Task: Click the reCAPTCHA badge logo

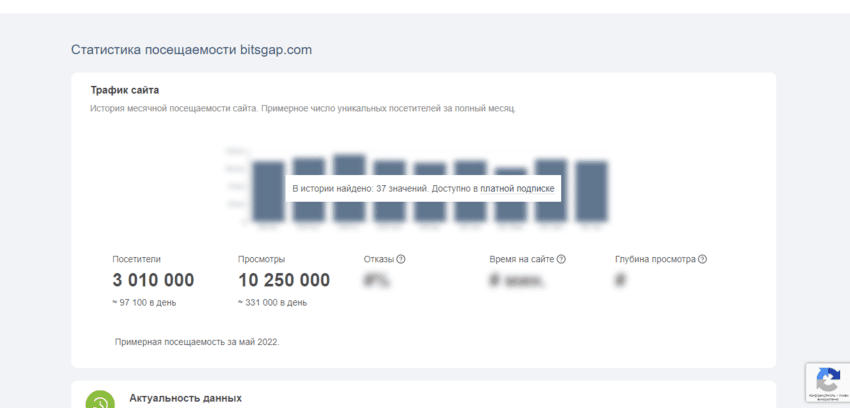Action: pos(828,380)
